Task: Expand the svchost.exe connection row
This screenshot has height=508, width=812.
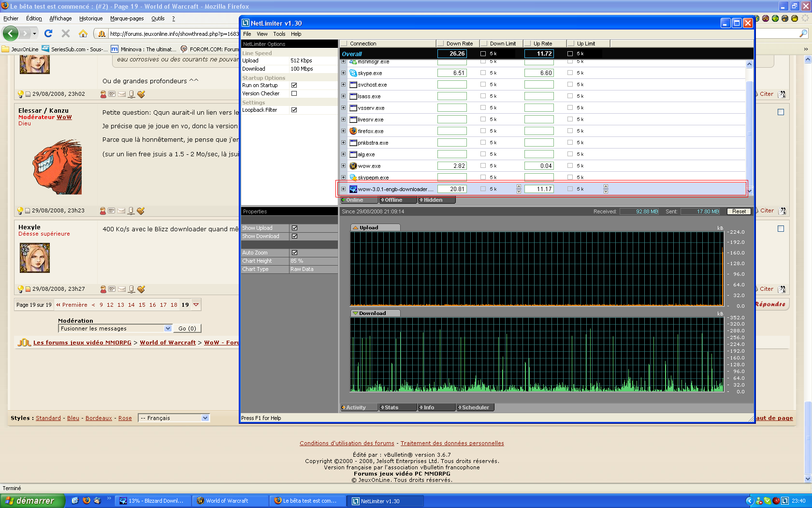Action: coord(343,85)
